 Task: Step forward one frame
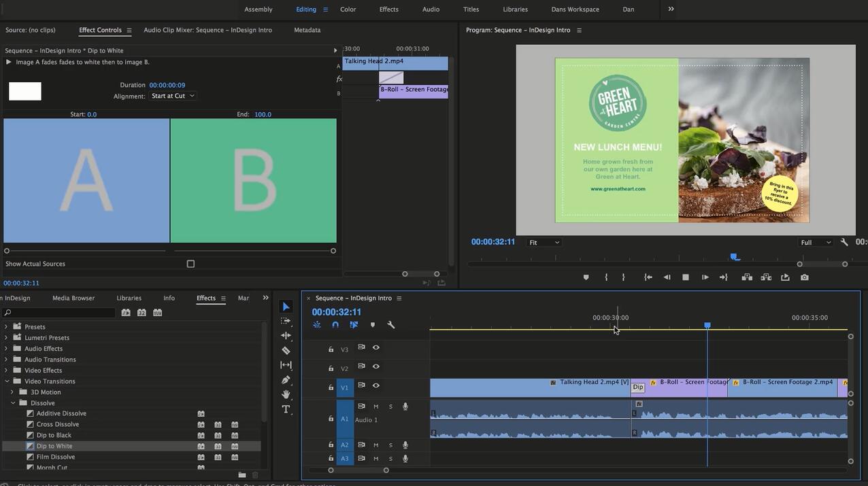coord(705,277)
